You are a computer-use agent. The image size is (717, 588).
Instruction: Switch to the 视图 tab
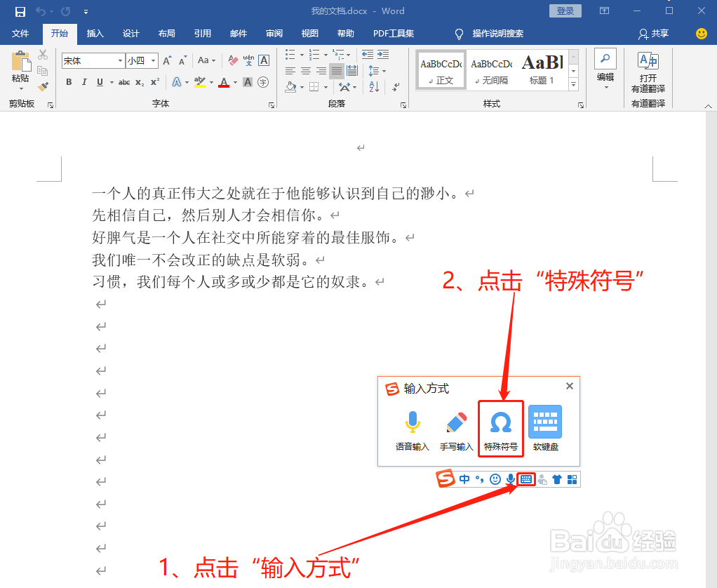pos(309,34)
